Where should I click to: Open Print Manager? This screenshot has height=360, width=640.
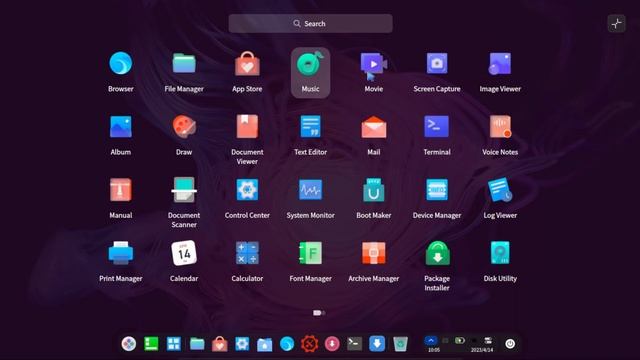(120, 253)
